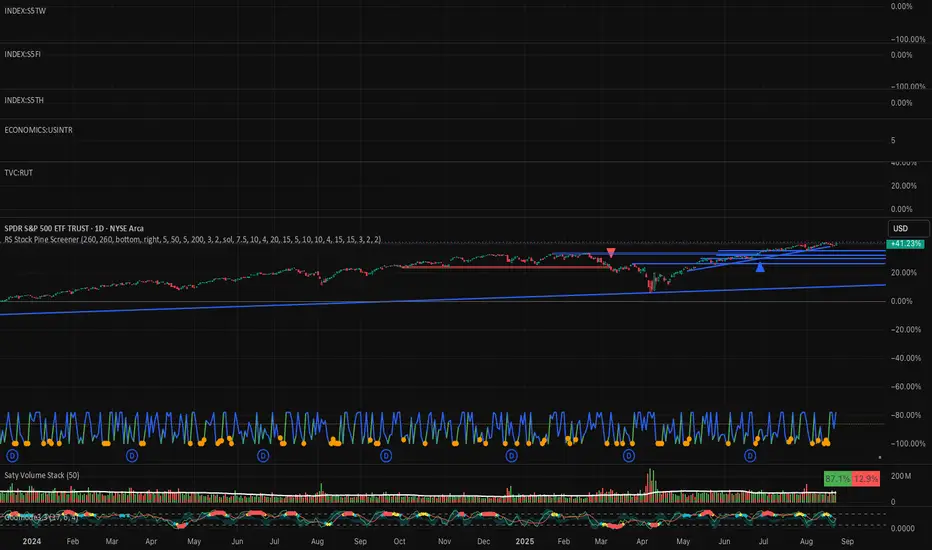932x550 pixels.
Task: Click the −80.00% level on the price axis
Action: point(908,415)
